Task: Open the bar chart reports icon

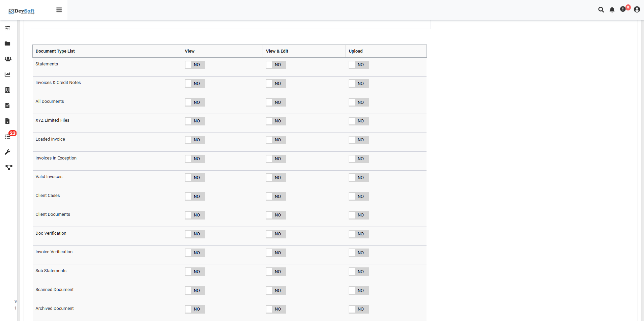Action: tap(7, 75)
